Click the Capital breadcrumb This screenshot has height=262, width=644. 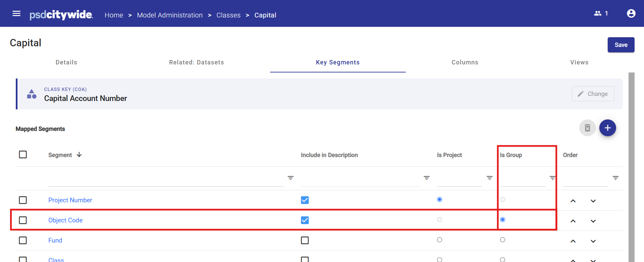[265, 15]
